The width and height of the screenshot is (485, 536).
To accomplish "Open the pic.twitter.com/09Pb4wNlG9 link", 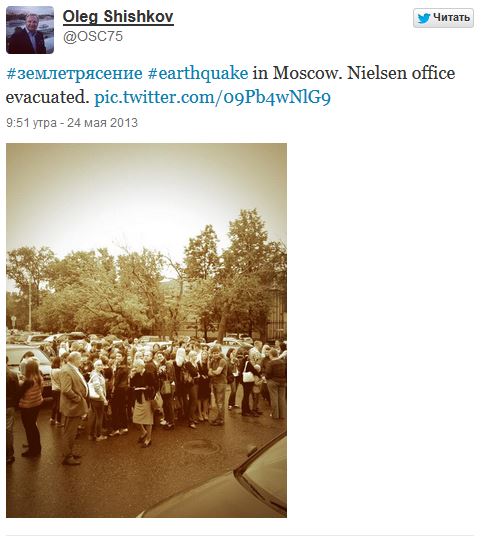I will tap(213, 98).
